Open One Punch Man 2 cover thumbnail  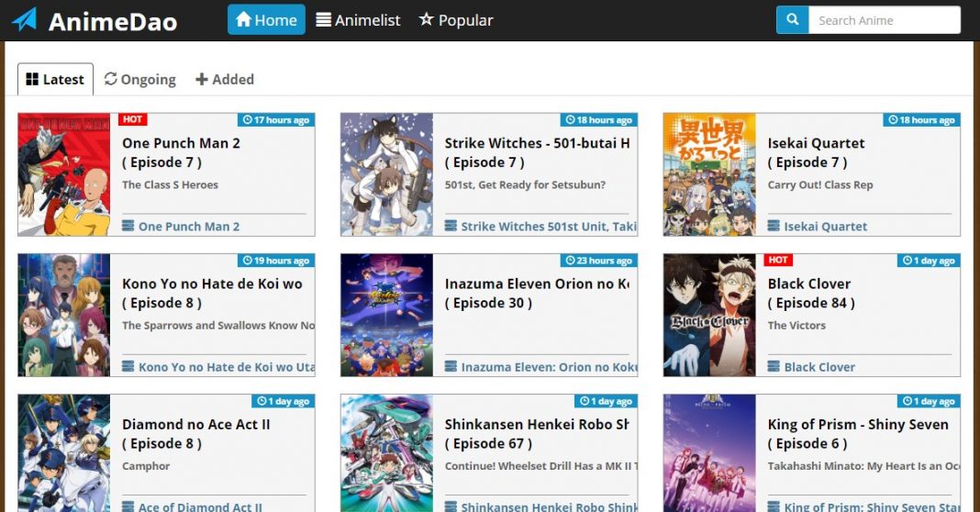63,174
